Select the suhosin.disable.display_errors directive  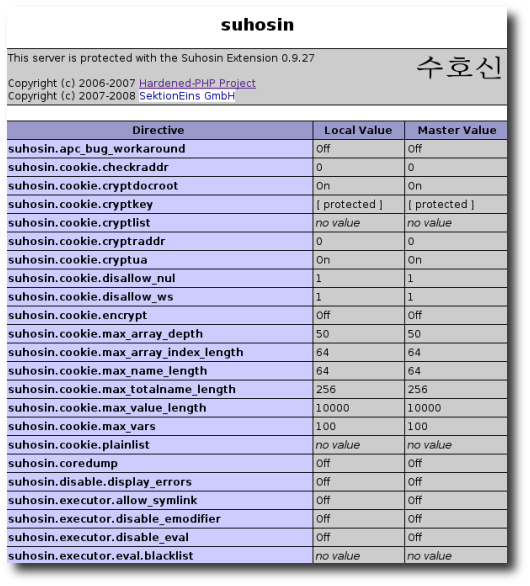click(100, 482)
